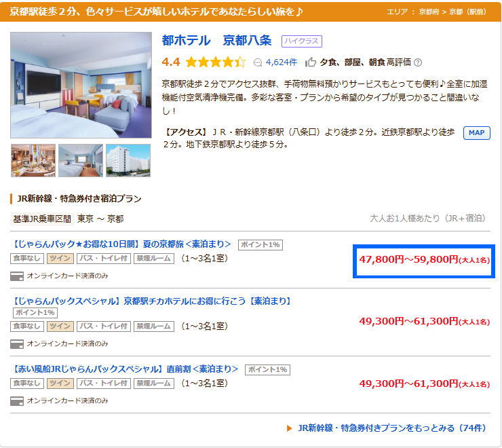The height and width of the screenshot is (448, 502).
Task: Click the ハイクラス badge
Action: click(x=302, y=41)
